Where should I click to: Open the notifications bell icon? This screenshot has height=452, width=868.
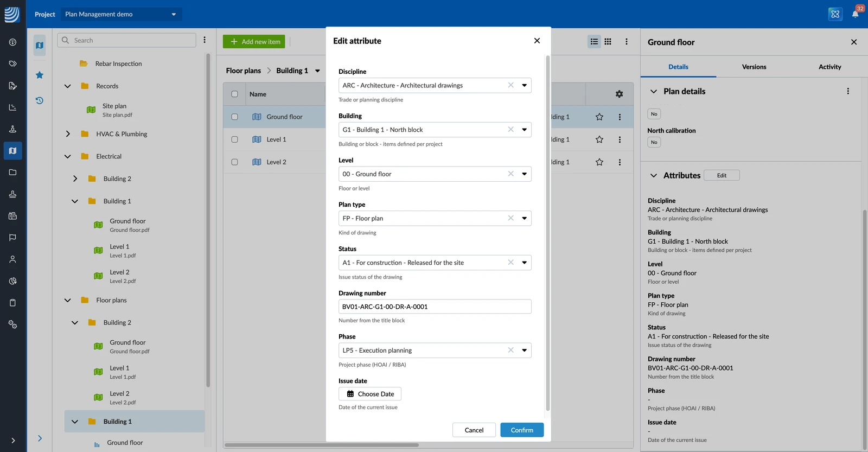(x=855, y=14)
